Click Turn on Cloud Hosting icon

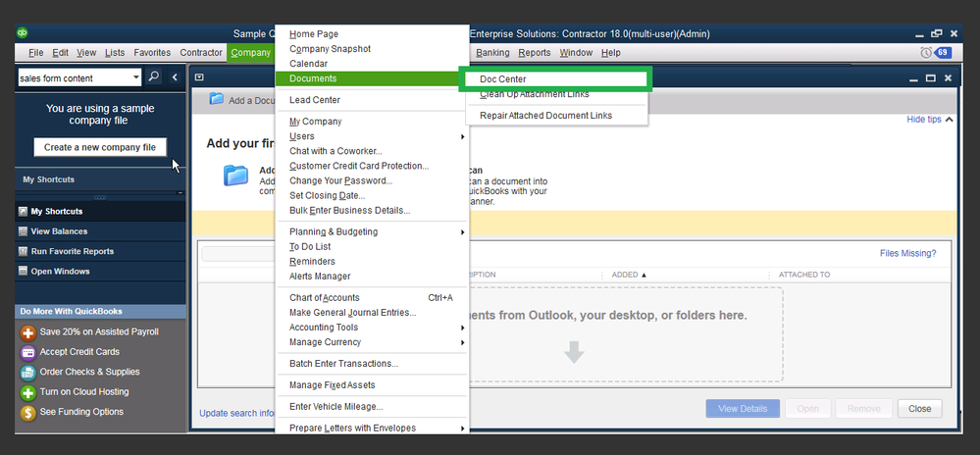point(28,392)
